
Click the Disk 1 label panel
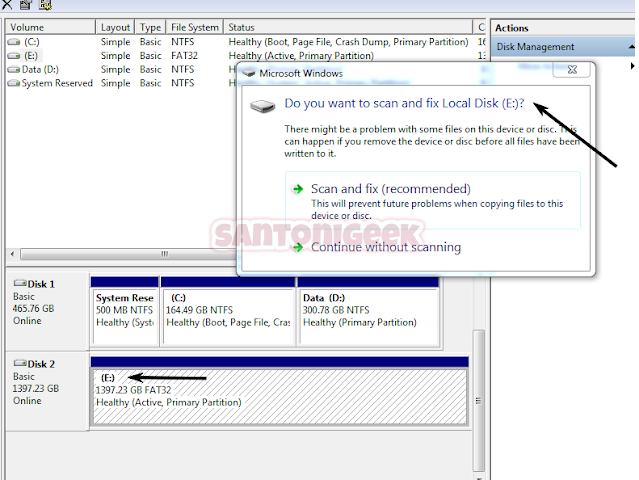(47, 310)
